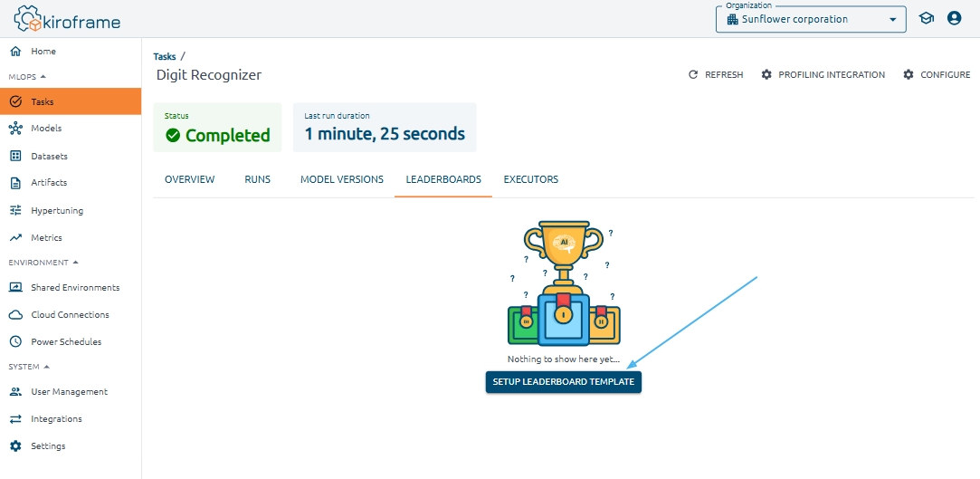Image resolution: width=980 pixels, height=479 pixels.
Task: Click the Refresh button
Action: tap(716, 75)
